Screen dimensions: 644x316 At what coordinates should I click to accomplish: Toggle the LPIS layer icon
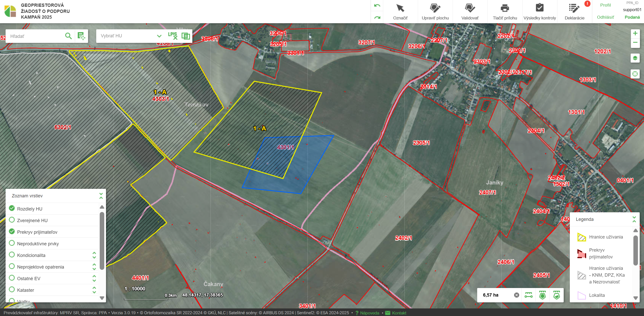pyautogui.click(x=173, y=36)
